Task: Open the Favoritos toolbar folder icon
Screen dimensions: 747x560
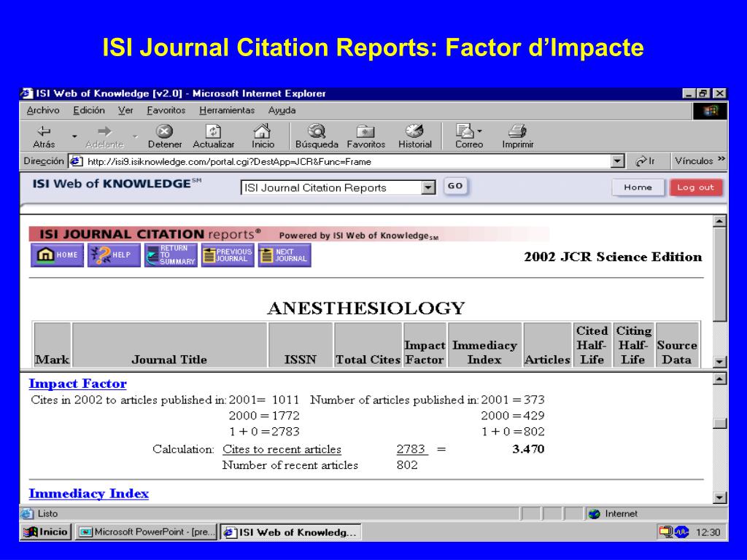Action: coord(365,131)
